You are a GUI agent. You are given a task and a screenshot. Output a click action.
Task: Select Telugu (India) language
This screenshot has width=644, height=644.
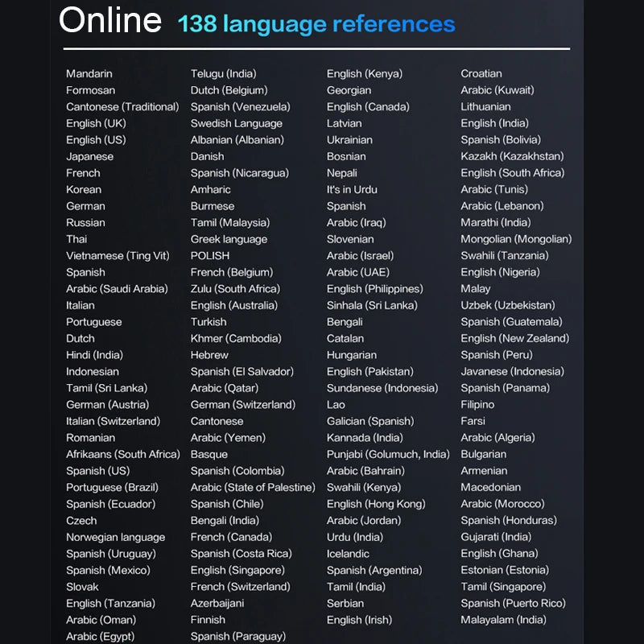(x=223, y=73)
